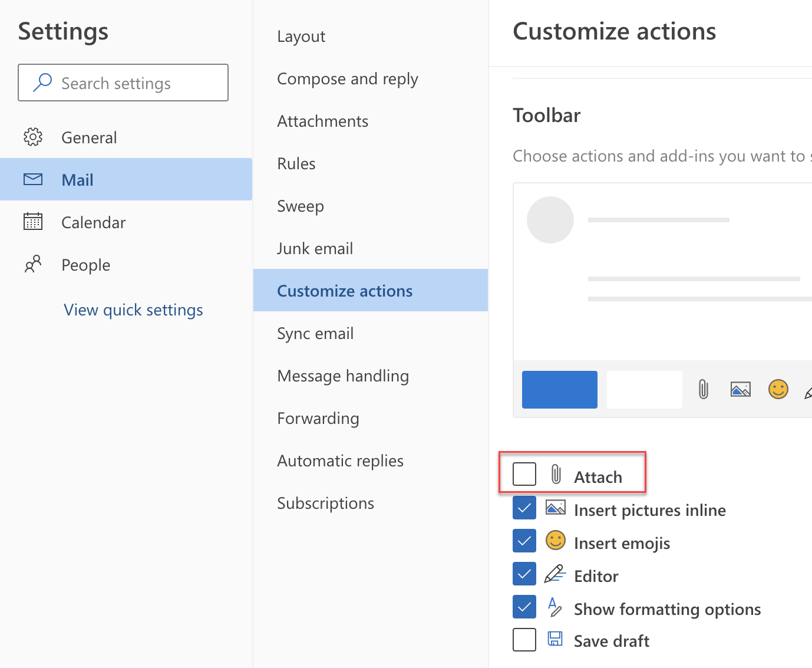Click the Save draft floppy disk icon
The height and width of the screenshot is (668, 812).
(555, 639)
